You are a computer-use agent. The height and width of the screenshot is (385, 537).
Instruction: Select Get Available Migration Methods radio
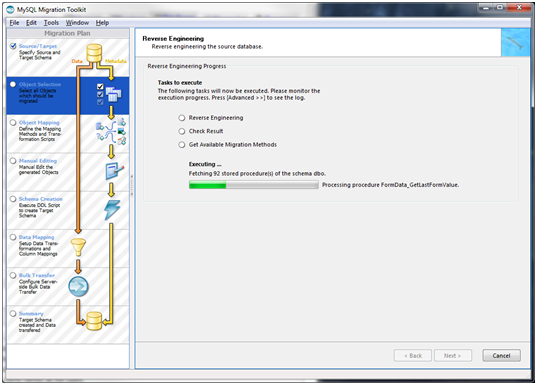coord(182,145)
